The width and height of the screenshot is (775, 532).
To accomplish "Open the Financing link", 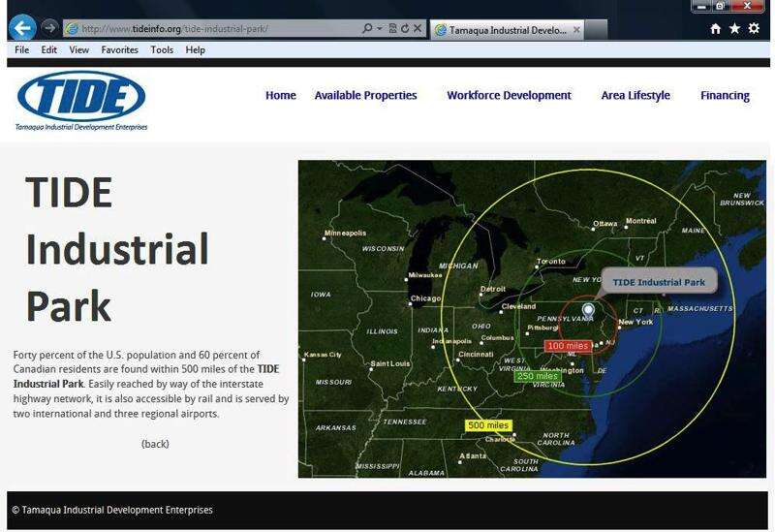I will pyautogui.click(x=725, y=95).
